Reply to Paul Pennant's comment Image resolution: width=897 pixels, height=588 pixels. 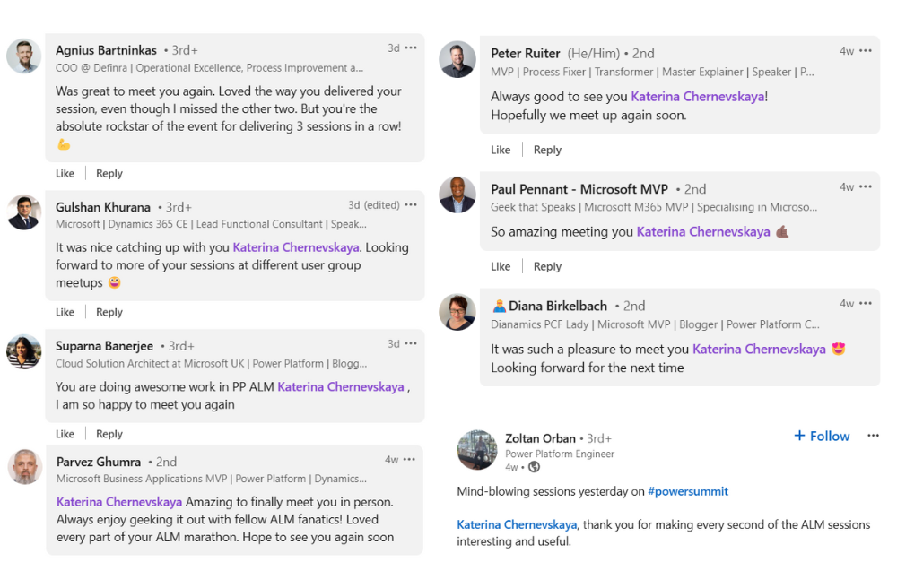click(547, 267)
